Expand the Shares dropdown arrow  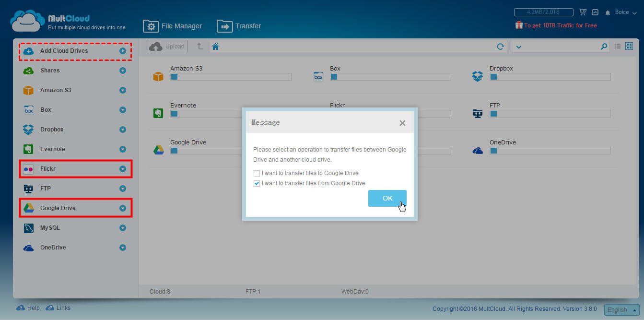pos(123,71)
